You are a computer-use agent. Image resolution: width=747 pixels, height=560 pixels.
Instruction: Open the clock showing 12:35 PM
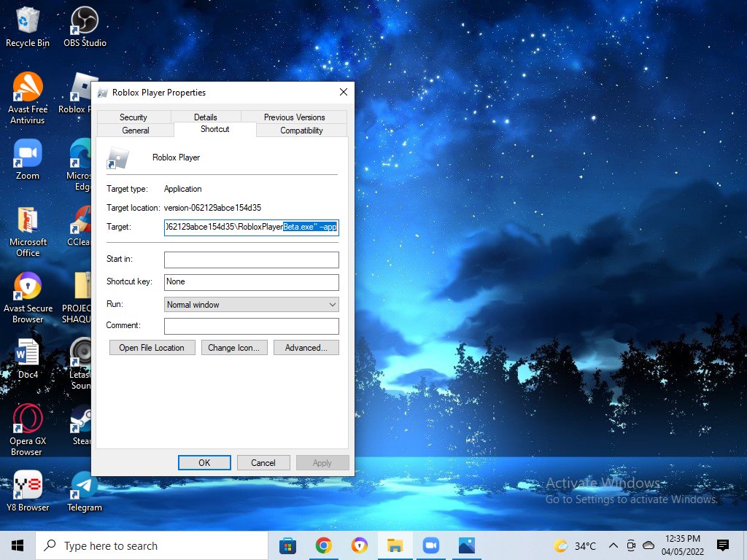(683, 545)
